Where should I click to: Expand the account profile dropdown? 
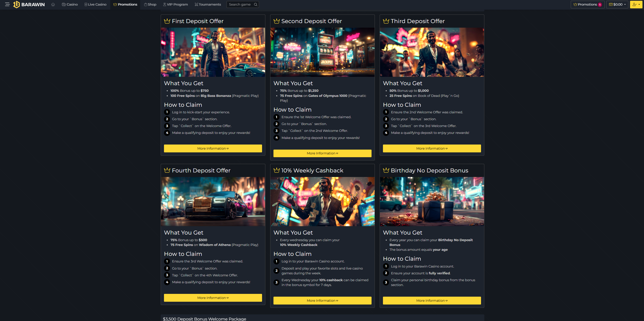[636, 4]
